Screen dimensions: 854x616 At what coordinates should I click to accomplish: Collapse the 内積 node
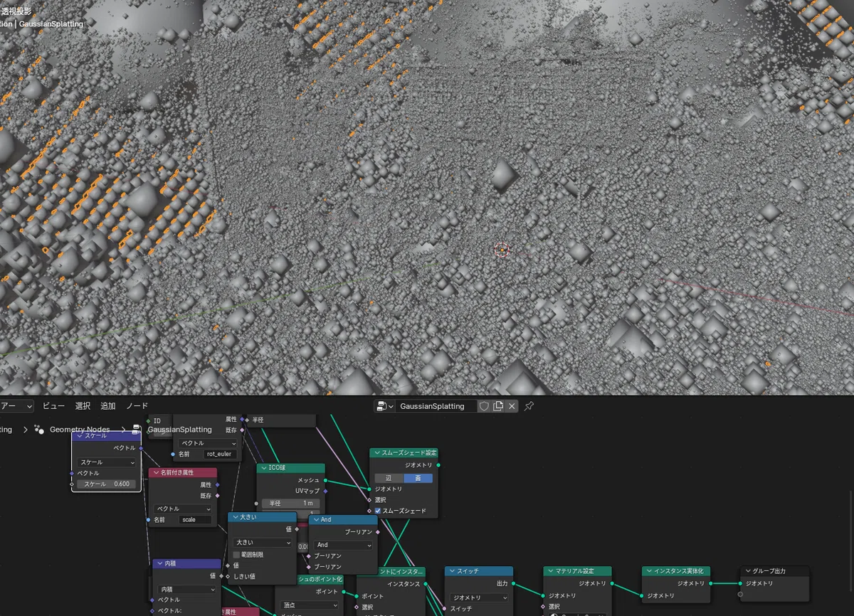pyautogui.click(x=160, y=564)
